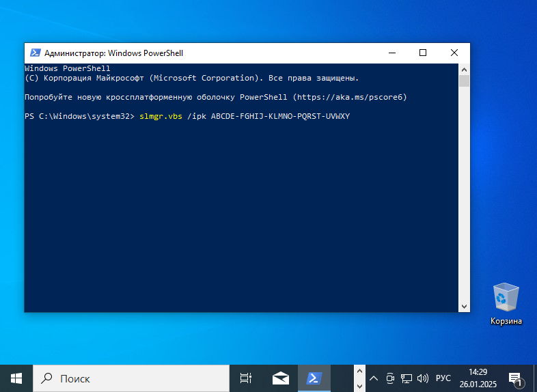
Task: Switch the input language via РУС indicator
Action: click(x=443, y=378)
